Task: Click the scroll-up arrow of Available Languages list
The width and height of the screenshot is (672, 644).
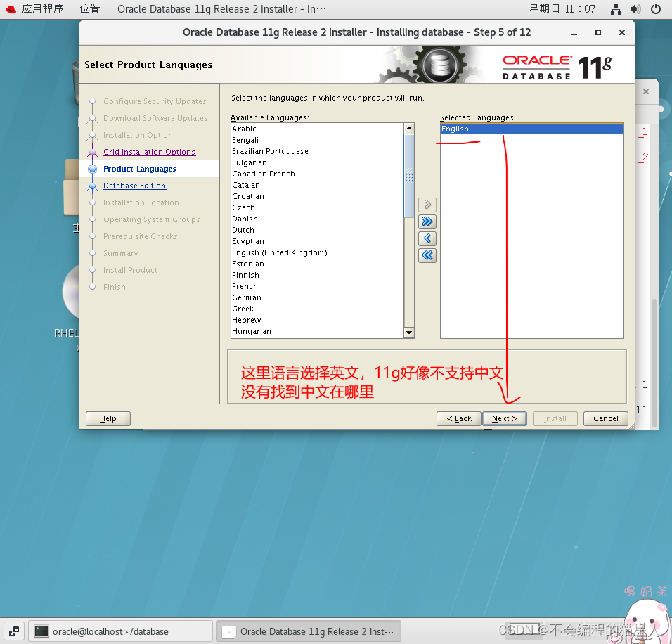Action: point(409,128)
